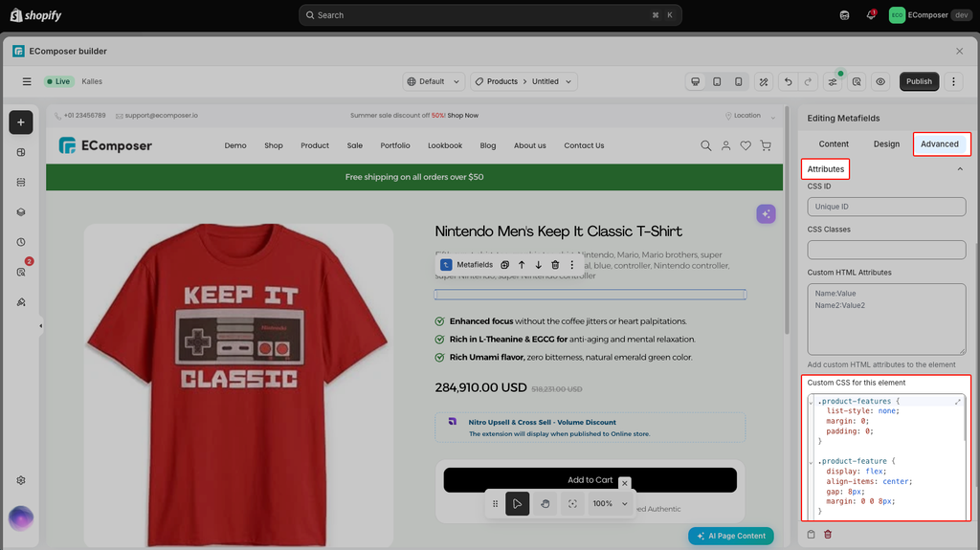This screenshot has height=550, width=980.
Task: Select the pointer tool in zoom bar
Action: click(x=518, y=504)
